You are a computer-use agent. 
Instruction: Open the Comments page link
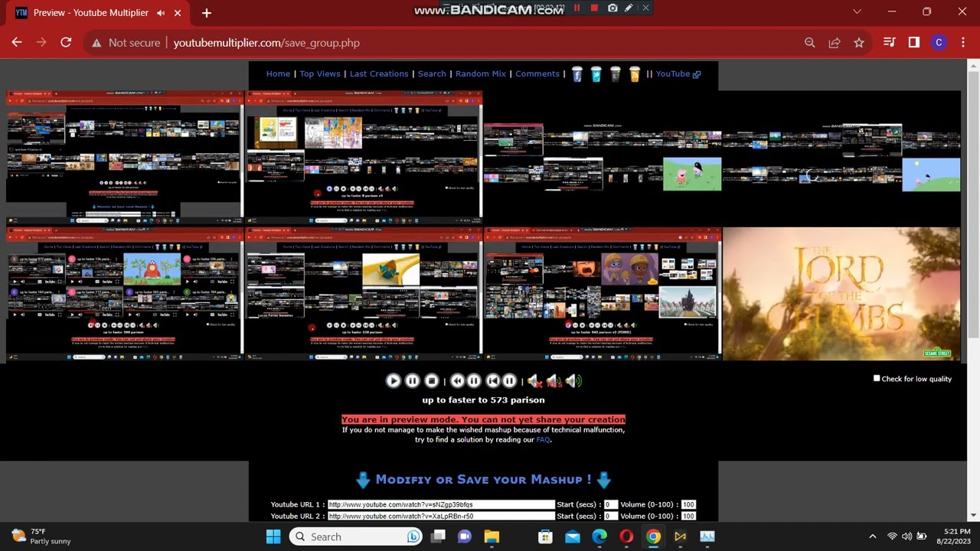[537, 73]
